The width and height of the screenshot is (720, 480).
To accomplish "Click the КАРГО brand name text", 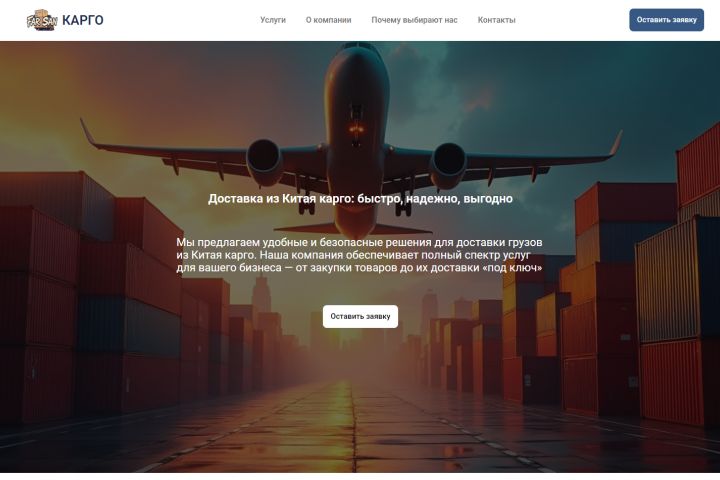I will [83, 20].
